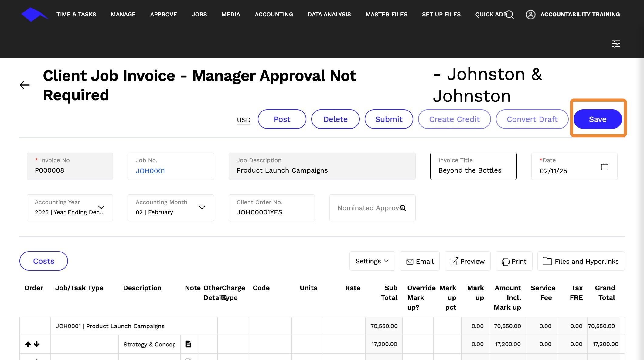The height and width of the screenshot is (360, 644).
Task: Click the user profile avatar icon
Action: tap(530, 15)
